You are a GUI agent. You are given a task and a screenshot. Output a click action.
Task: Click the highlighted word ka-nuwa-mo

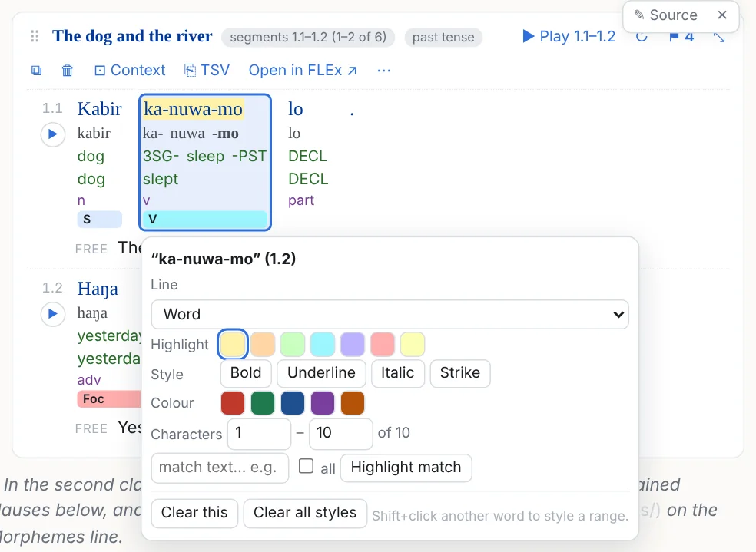tap(194, 109)
